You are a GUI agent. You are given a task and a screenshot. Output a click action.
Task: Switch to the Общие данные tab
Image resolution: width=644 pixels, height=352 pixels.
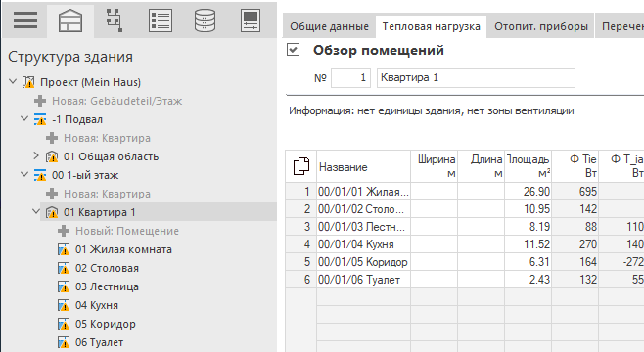pyautogui.click(x=329, y=26)
